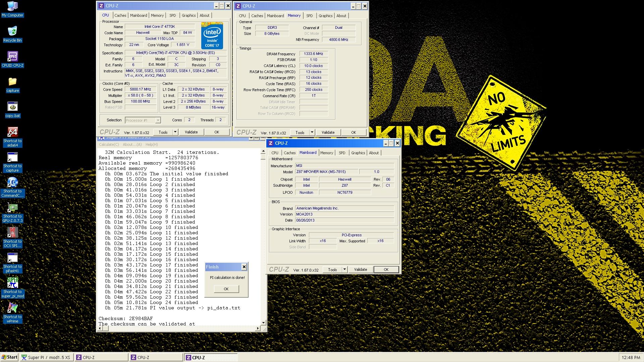
Task: Select the copy.bat file icon
Action: (12, 110)
